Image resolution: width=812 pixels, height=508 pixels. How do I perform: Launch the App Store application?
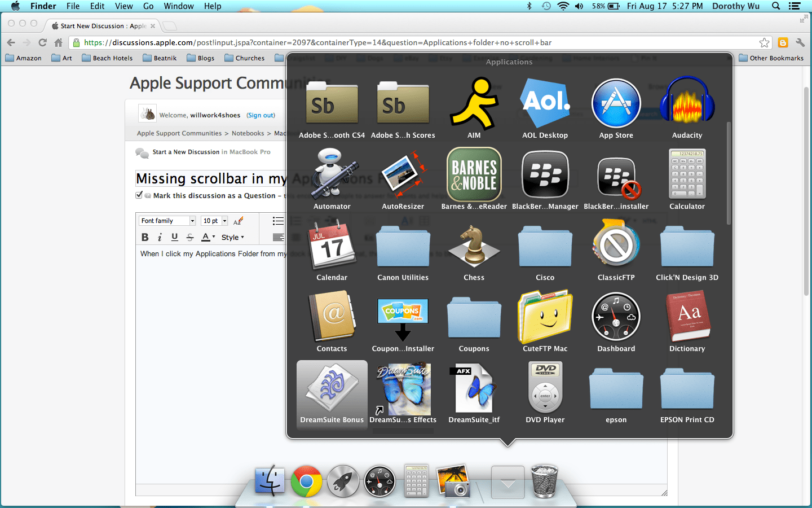pyautogui.click(x=616, y=103)
